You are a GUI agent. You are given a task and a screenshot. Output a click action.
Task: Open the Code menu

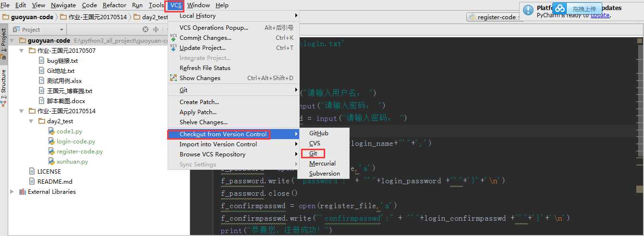point(89,5)
